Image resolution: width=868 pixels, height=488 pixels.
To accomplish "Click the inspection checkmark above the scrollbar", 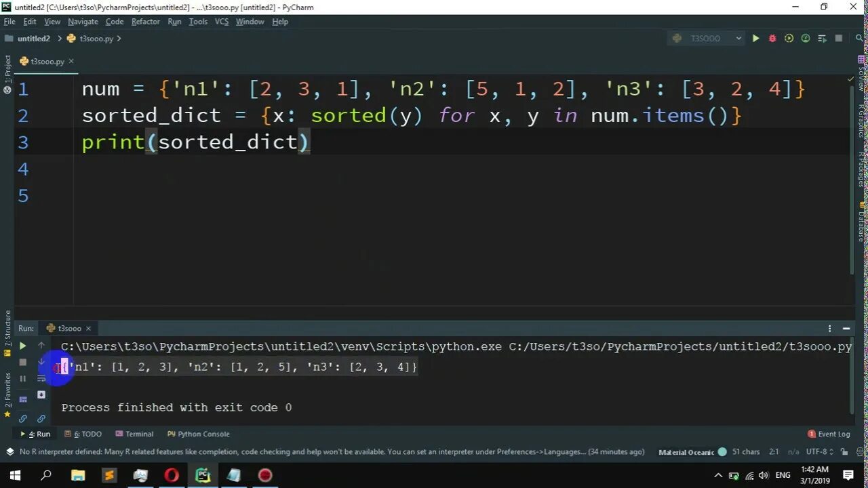I will click(851, 79).
